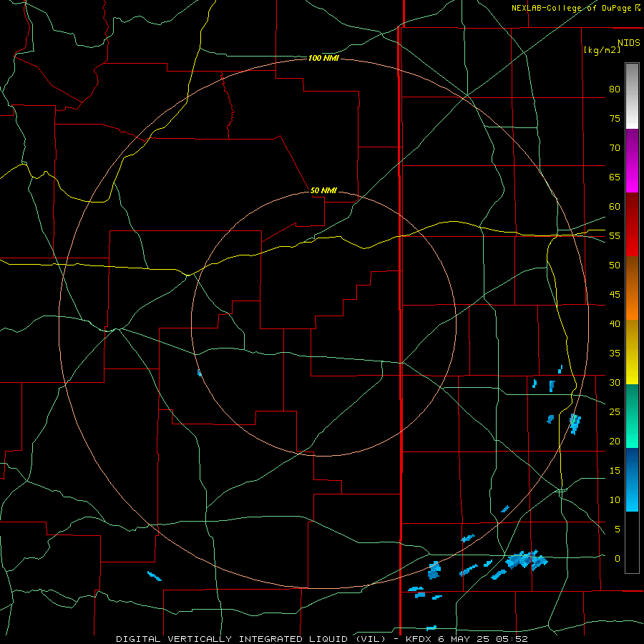Click the 5 value on the color scale

[x=618, y=530]
